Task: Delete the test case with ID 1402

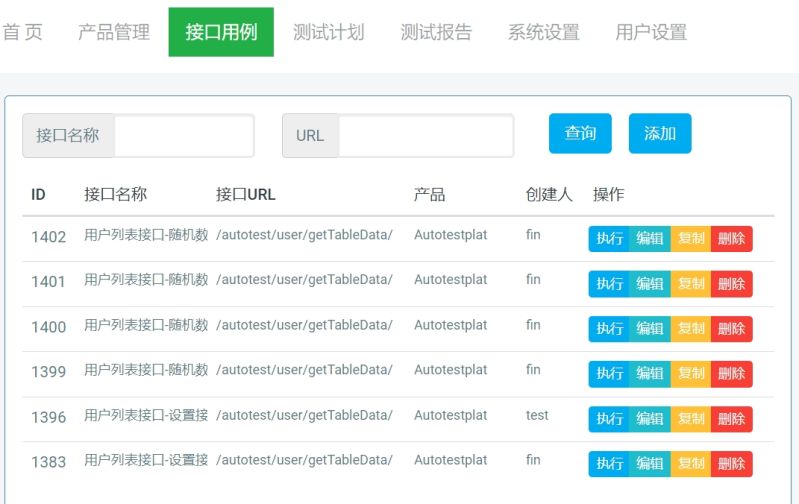Action: pyautogui.click(x=732, y=238)
